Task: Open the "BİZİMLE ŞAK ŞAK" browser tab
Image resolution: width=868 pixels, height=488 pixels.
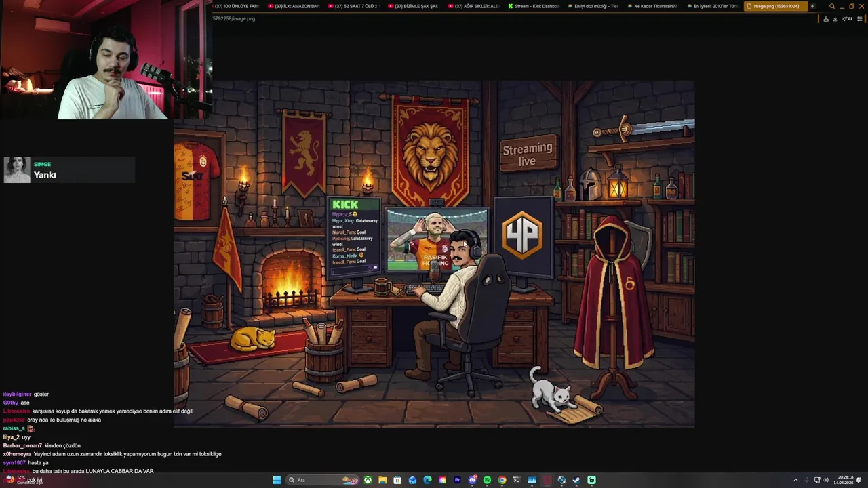Action: [x=414, y=6]
